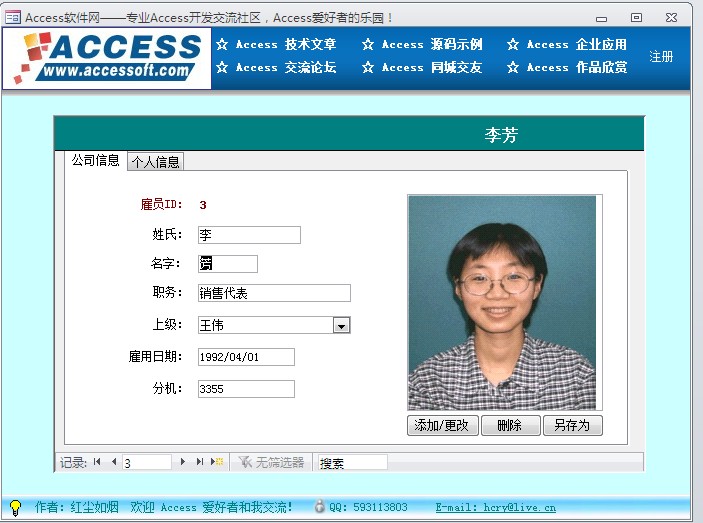This screenshot has height=523, width=703.
Task: Open the 上级 supervisor dropdown
Action: [x=341, y=325]
